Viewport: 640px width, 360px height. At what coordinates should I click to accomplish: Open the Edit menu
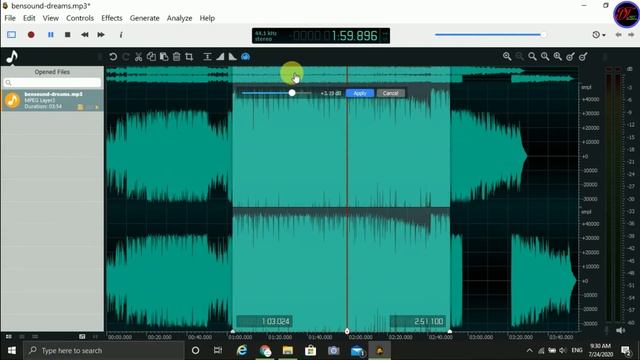tap(29, 18)
